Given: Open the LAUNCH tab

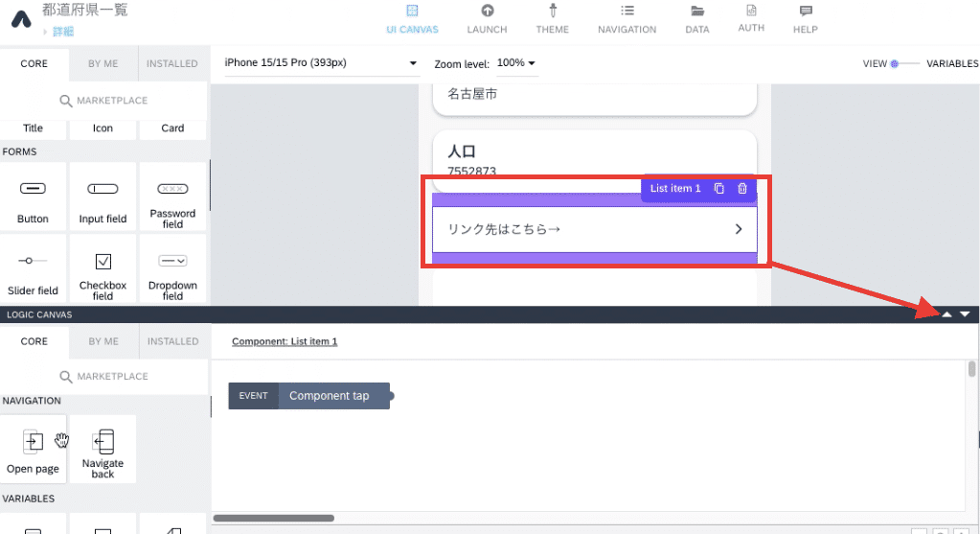Looking at the screenshot, I should coord(487,19).
